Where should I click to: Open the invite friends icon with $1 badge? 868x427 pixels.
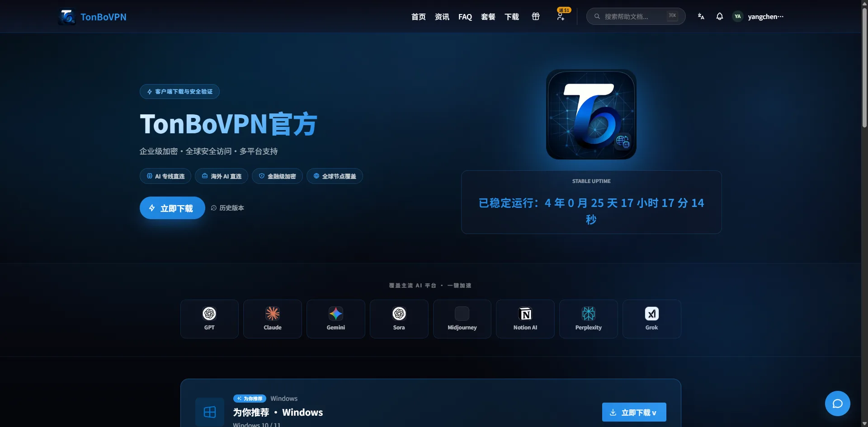pos(561,17)
